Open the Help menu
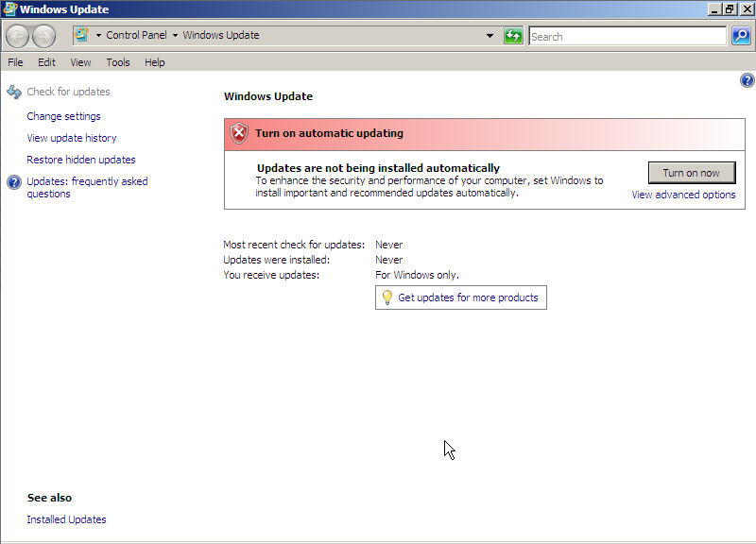The image size is (756, 544). [x=155, y=62]
